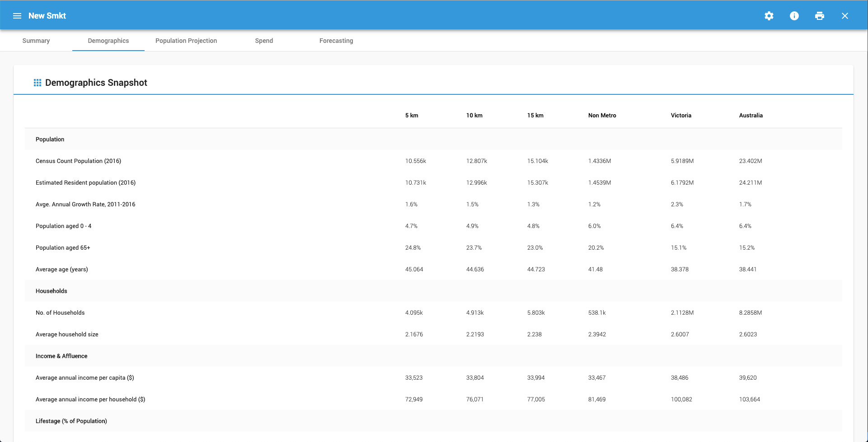
Task: Click household size value 2.6007
Action: pyautogui.click(x=680, y=335)
